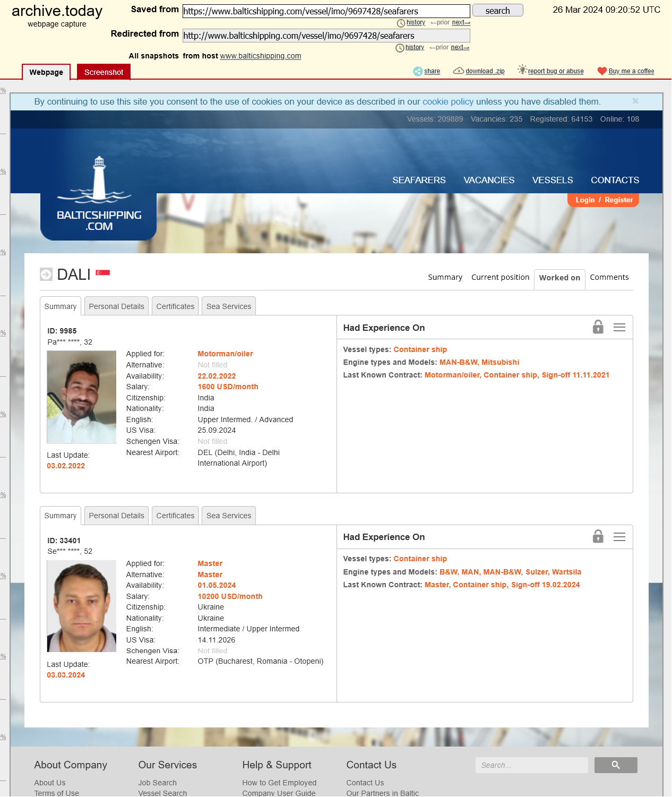This screenshot has height=797, width=672.
Task: Open Summary tab for seafarer 33401
Action: click(61, 515)
